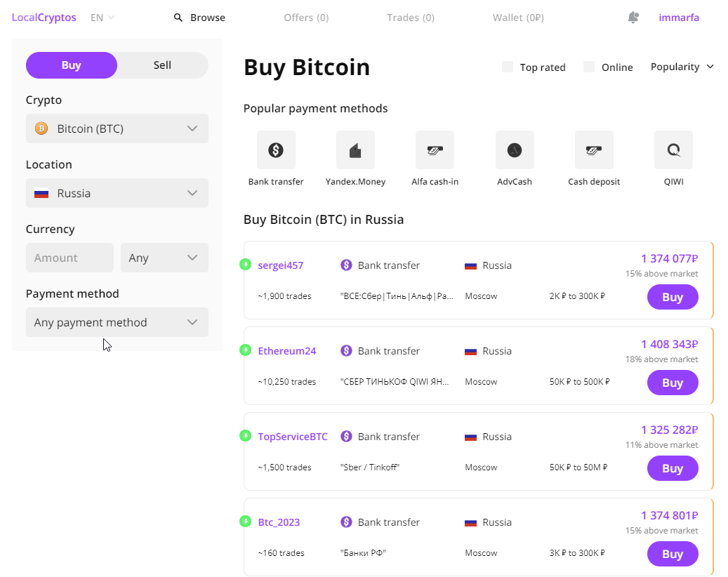Click the QIWI payment method icon
The width and height of the screenshot is (728, 577).
coord(673,150)
